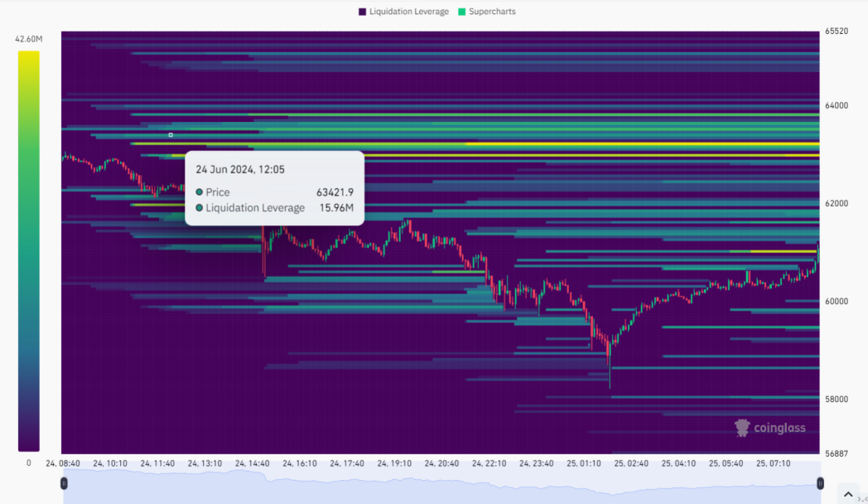The width and height of the screenshot is (868, 504).
Task: Click the 24, 19:10 time axis label
Action: [394, 463]
